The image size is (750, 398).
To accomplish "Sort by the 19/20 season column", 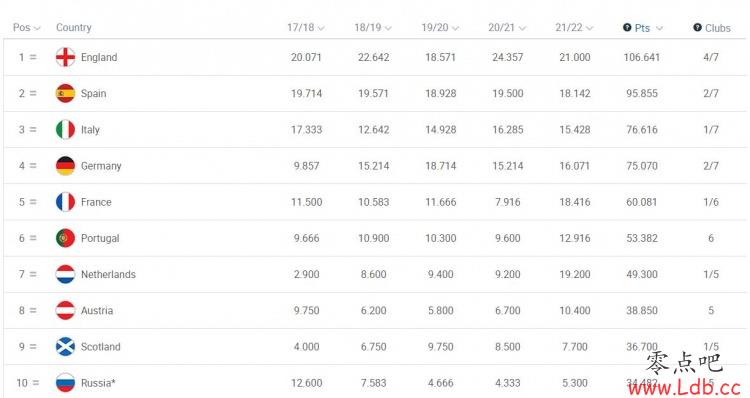I will pyautogui.click(x=440, y=27).
